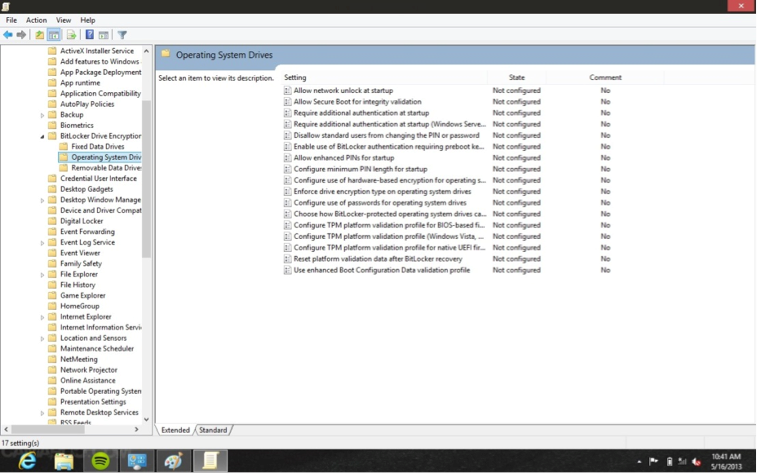The image size is (757, 473).
Task: Click the Action Center flag tray icon
Action: 653,461
